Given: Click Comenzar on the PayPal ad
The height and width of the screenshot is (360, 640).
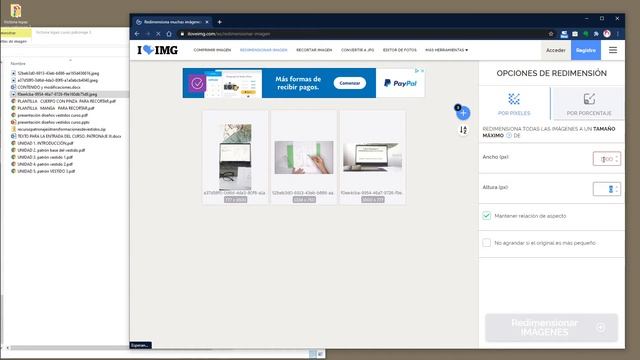Looking at the screenshot, I should coord(349,83).
